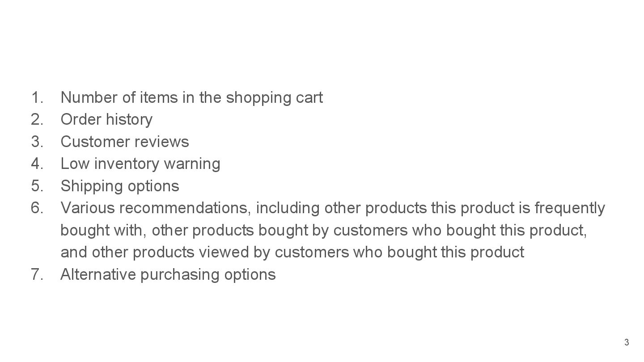Viewport: 644px width, 362px height.
Task: Select the 'Low inventory warning' text
Action: point(140,164)
